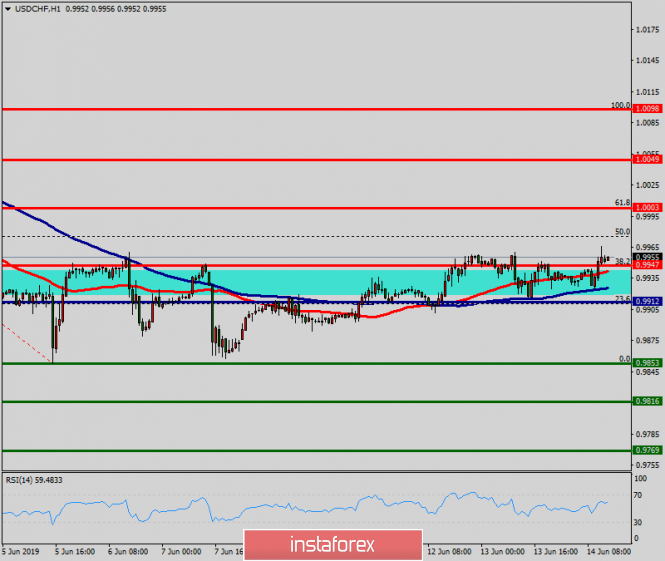Click the 50.0 Fibonacci dashed level label
This screenshot has height=561, width=665.
tap(622, 232)
